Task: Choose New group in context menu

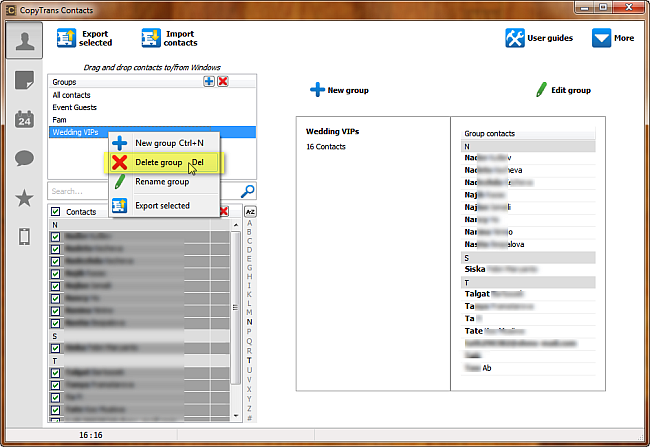Action: tap(164, 143)
